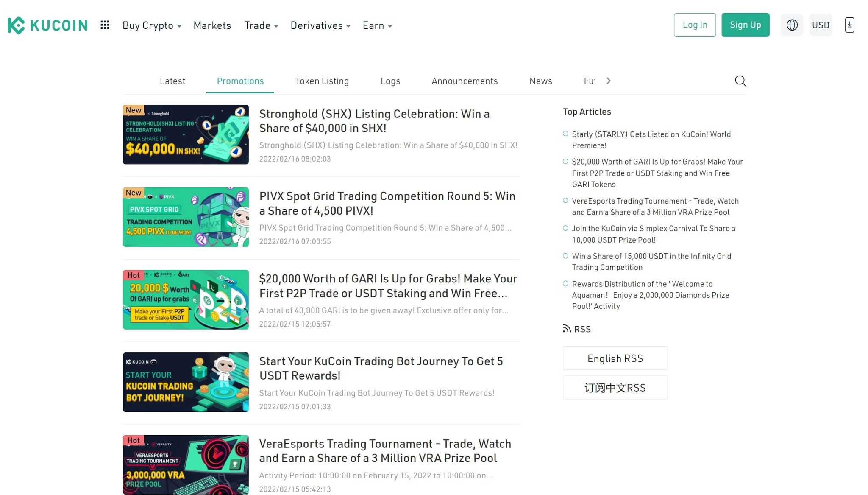This screenshot has height=495, width=868.
Task: Open the language globe icon
Action: coord(792,25)
